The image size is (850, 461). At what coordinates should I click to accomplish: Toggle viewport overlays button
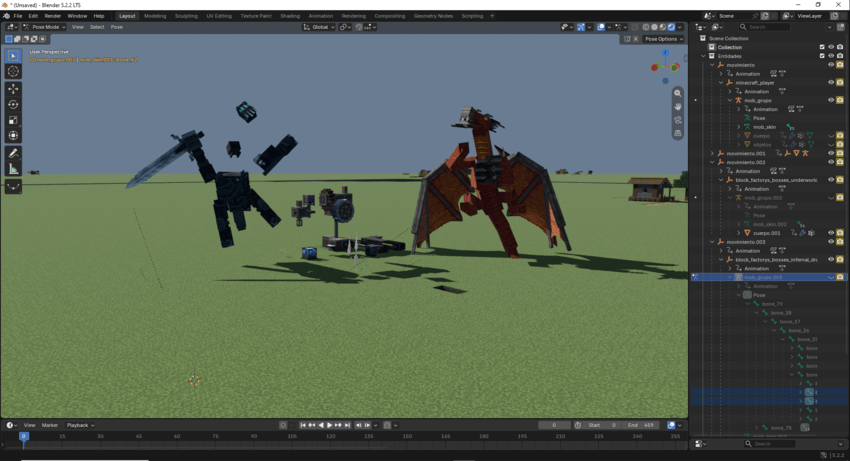pos(601,27)
